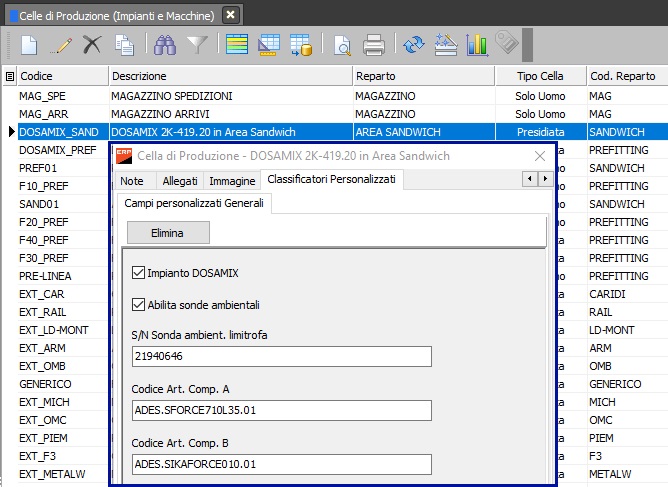Click the funnel filter icon

tap(197, 45)
